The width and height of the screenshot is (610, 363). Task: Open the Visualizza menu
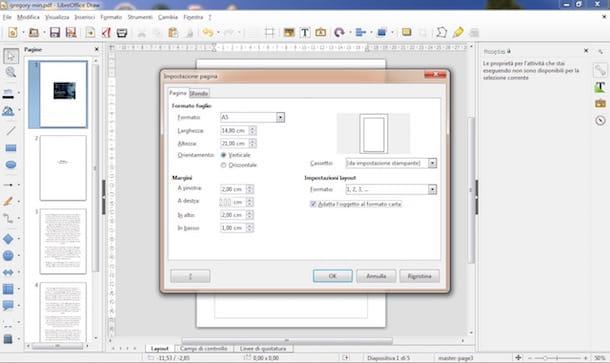57,17
